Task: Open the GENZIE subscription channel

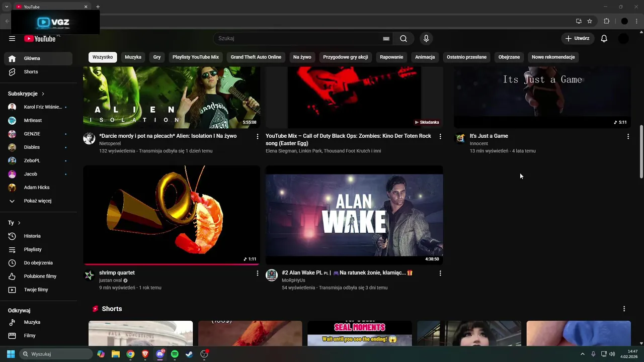Action: click(38, 134)
